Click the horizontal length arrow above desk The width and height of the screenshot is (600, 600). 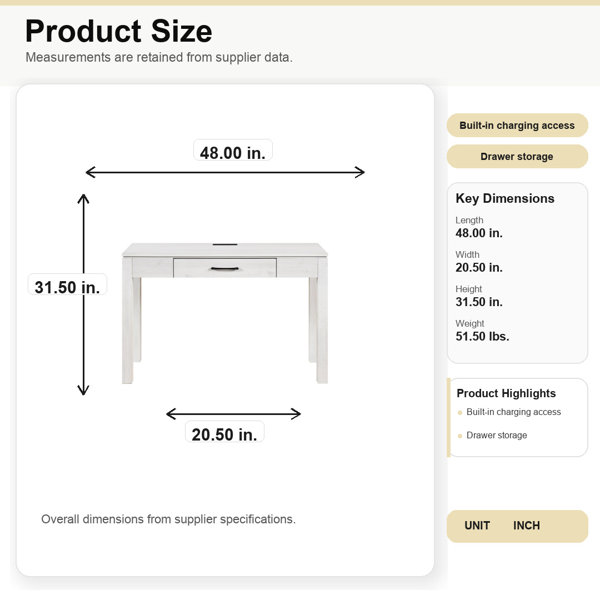225,172
